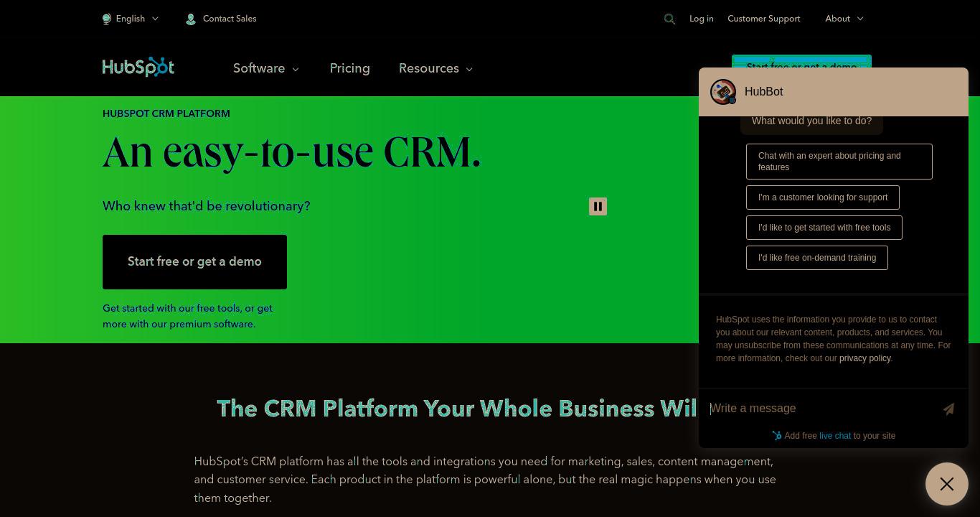980x517 pixels.
Task: Click the header Start free or get a demo button
Action: pos(801,61)
